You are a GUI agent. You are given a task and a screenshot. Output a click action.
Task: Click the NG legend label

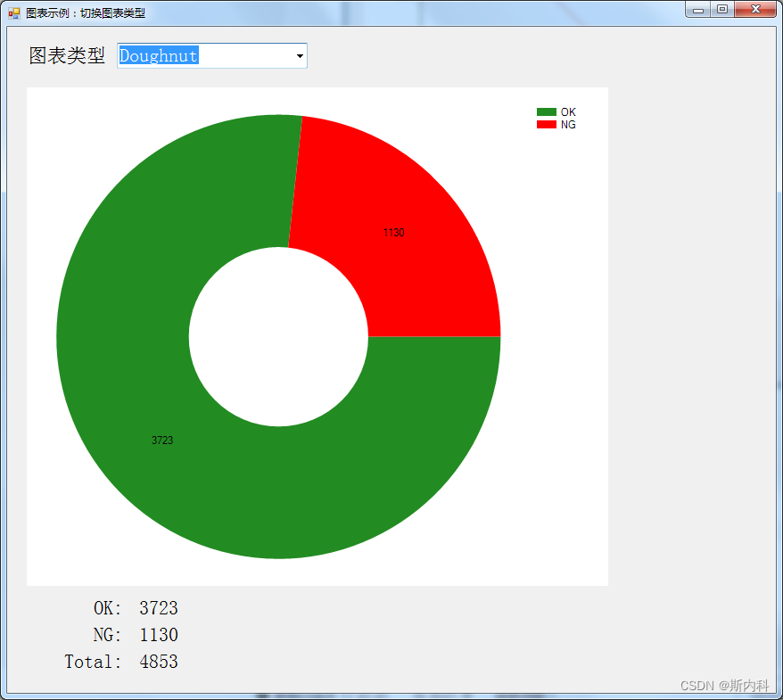click(568, 124)
